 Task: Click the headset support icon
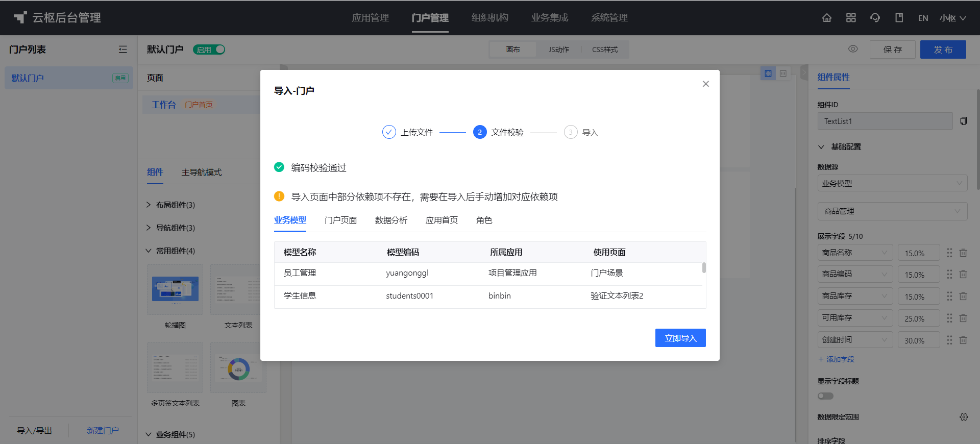click(x=875, y=18)
